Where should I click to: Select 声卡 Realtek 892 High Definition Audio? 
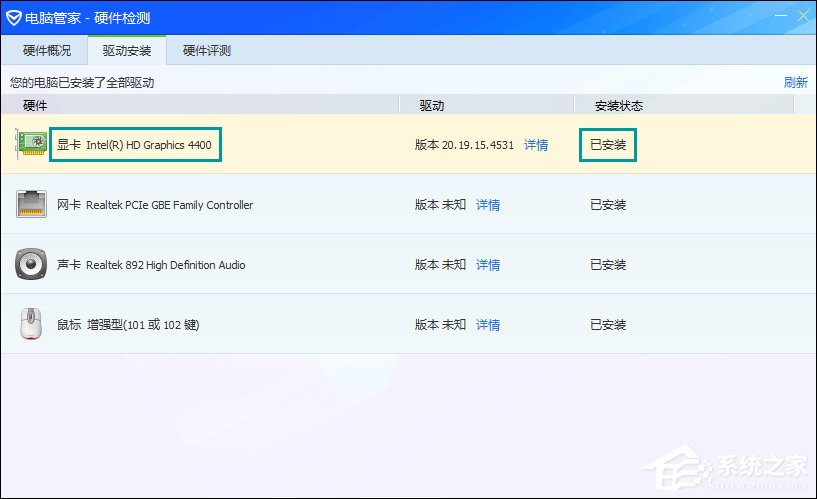(151, 265)
